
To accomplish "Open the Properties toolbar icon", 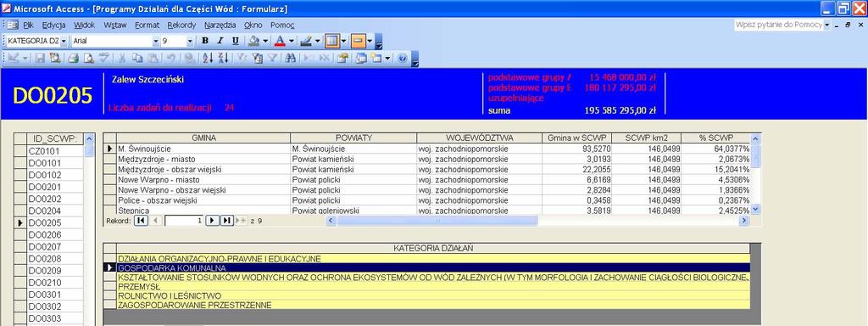I will 342,58.
